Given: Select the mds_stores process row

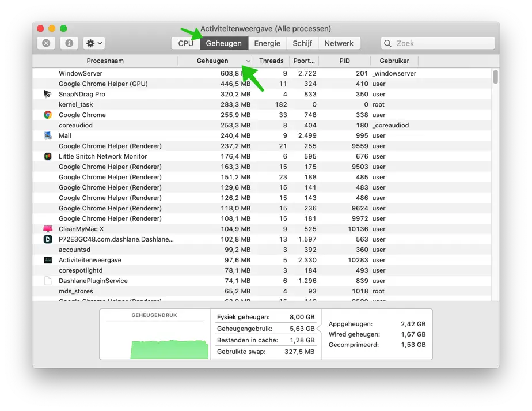Looking at the screenshot, I should pos(262,291).
